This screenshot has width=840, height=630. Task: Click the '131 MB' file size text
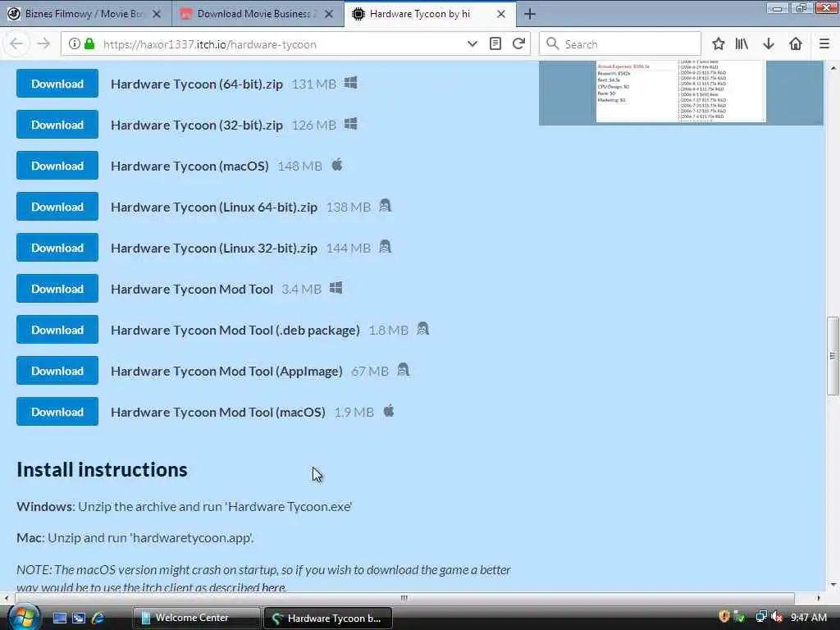[314, 84]
